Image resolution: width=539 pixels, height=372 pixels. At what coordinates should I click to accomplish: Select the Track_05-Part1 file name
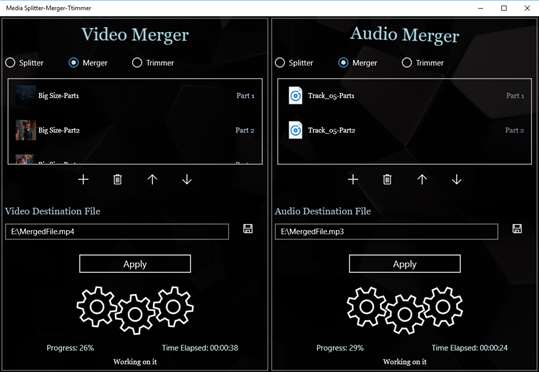(331, 95)
